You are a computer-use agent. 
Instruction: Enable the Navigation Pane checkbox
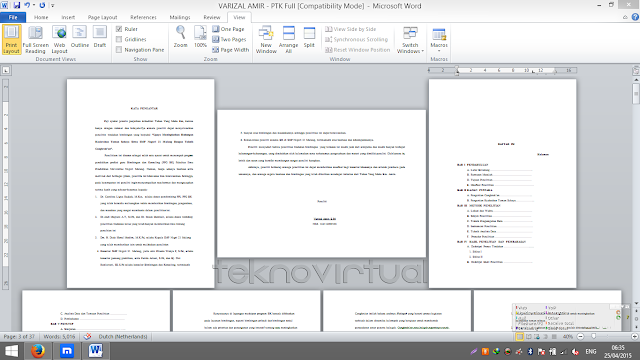pos(119,50)
